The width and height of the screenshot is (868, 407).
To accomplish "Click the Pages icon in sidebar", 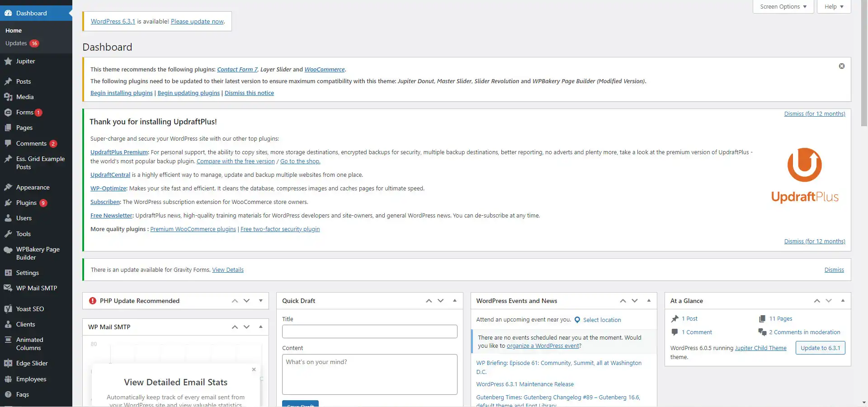I will pyautogui.click(x=8, y=128).
